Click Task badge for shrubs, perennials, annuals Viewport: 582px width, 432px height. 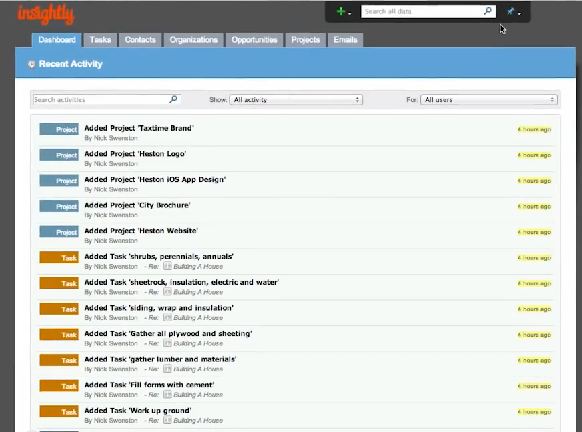pos(59,257)
